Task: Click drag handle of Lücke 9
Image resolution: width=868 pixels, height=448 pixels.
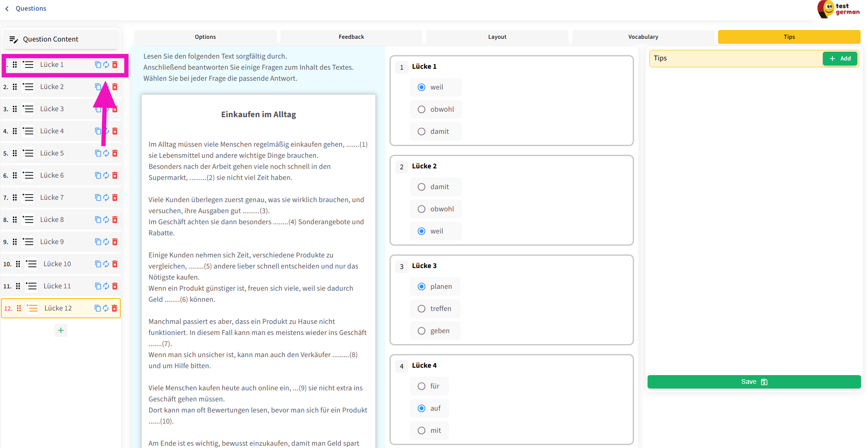Action: point(15,242)
